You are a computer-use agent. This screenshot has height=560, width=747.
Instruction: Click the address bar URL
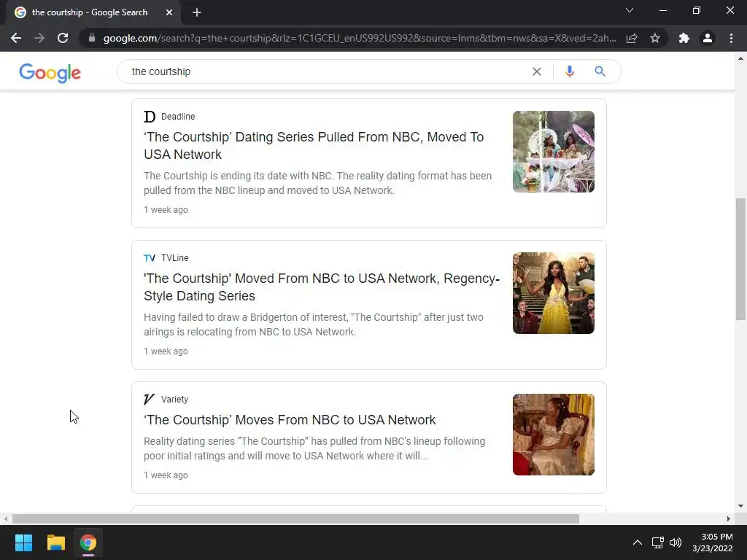360,38
